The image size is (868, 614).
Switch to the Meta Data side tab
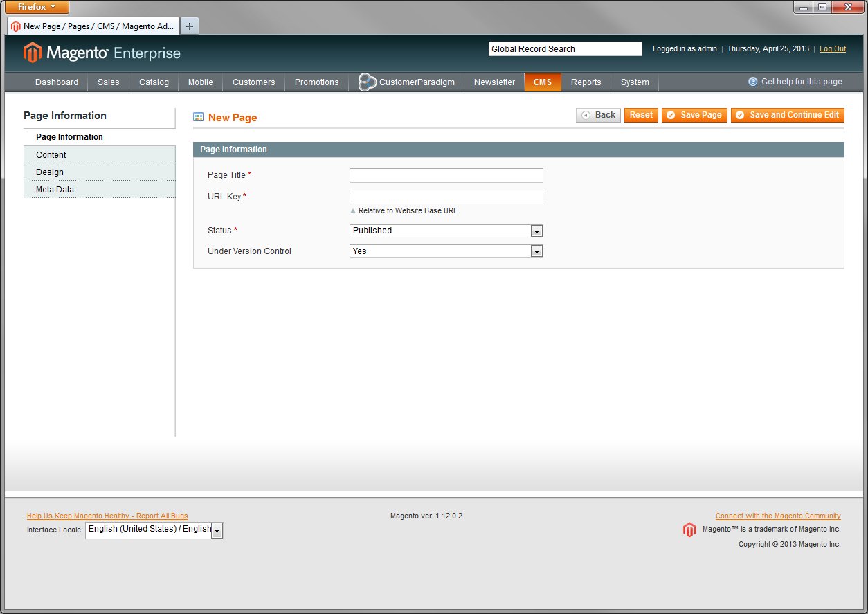tap(100, 189)
